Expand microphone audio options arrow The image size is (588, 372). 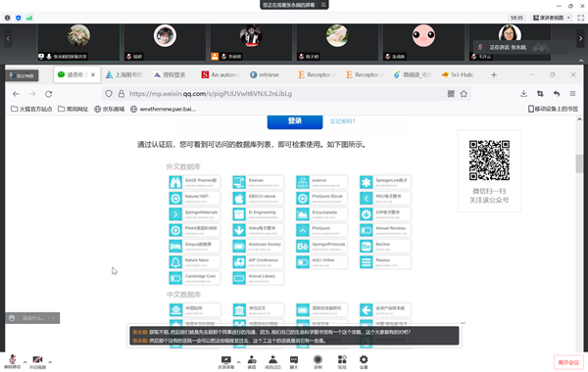click(24, 362)
